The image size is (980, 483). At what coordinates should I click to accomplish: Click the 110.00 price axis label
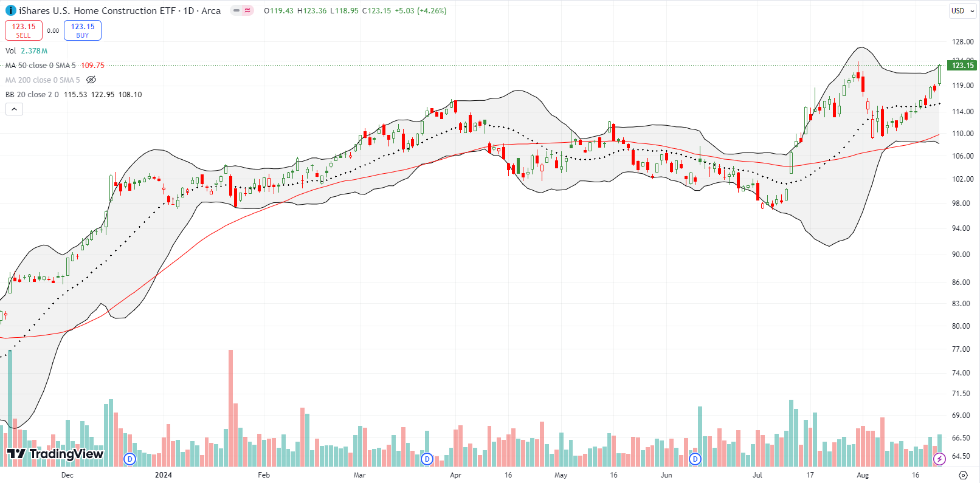[962, 134]
